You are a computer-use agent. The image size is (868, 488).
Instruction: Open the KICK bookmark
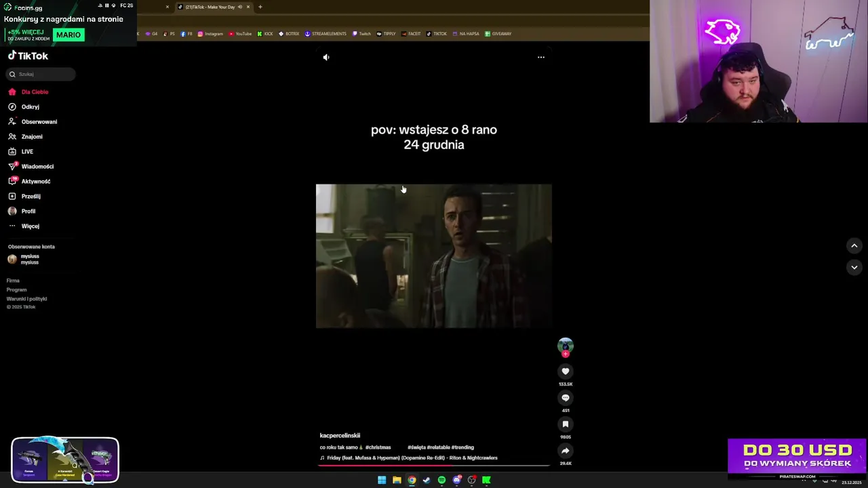(265, 34)
